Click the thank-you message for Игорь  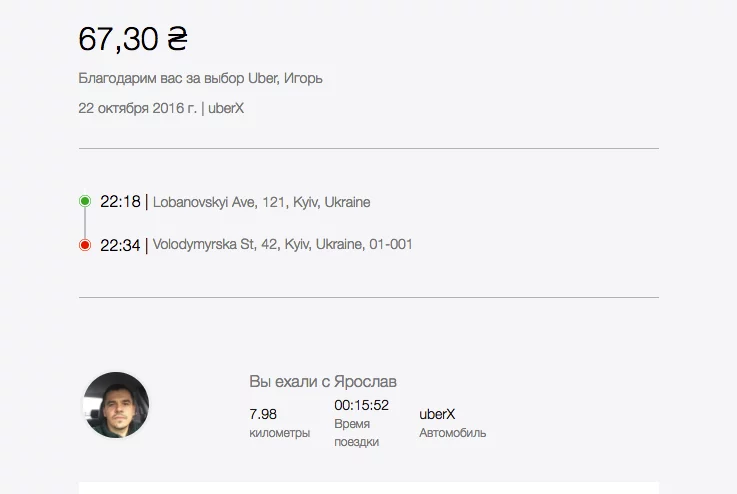click(200, 78)
